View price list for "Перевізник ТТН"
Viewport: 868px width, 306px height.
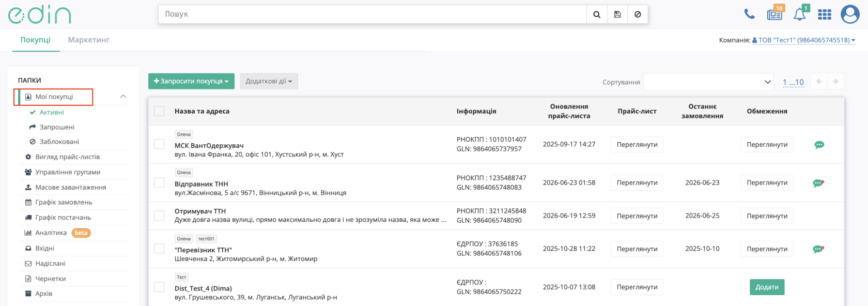tap(637, 249)
